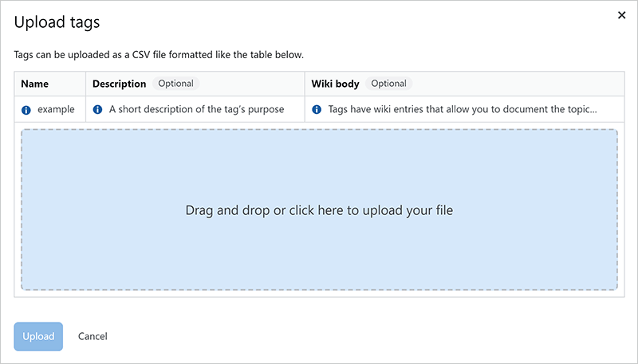Click the Optional badge next to Description
The width and height of the screenshot is (638, 364).
click(x=175, y=84)
